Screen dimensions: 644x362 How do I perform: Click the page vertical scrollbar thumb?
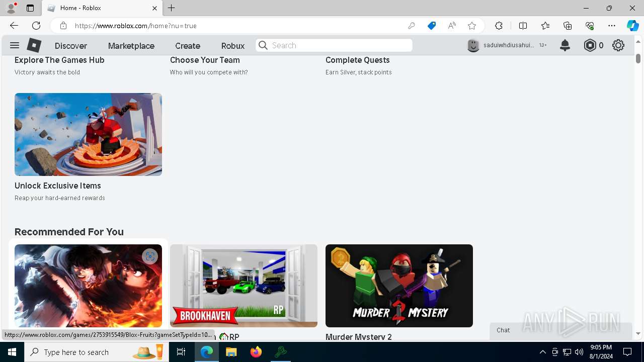tap(638, 58)
